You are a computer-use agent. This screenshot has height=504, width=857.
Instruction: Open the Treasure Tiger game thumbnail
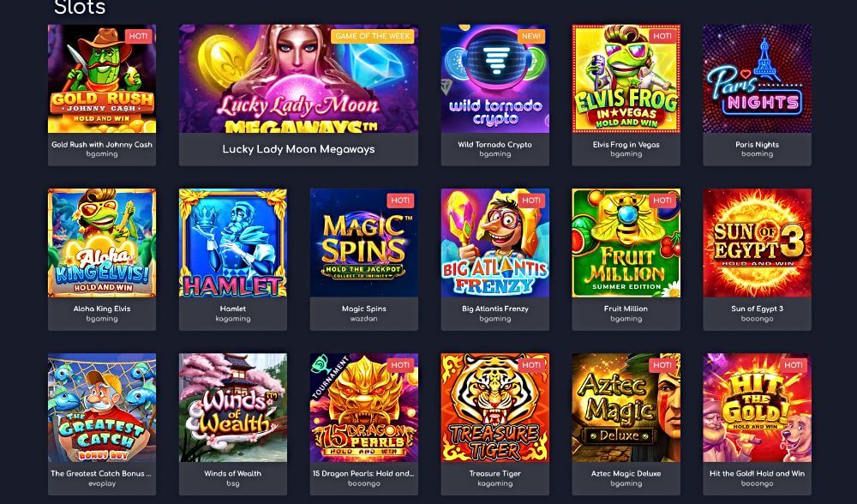tap(495, 408)
